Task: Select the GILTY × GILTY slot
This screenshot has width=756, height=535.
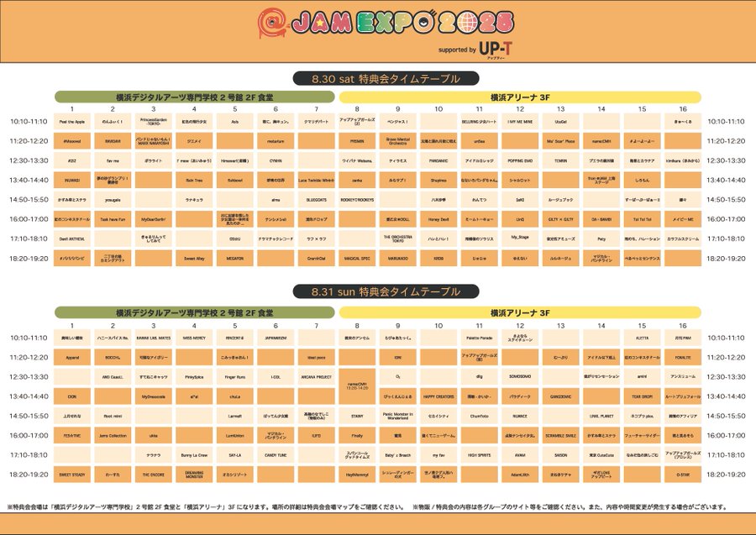Action: (561, 219)
